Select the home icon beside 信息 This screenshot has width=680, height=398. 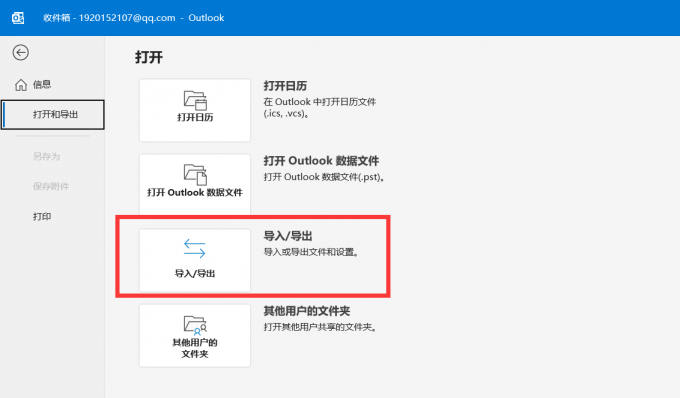click(x=21, y=85)
